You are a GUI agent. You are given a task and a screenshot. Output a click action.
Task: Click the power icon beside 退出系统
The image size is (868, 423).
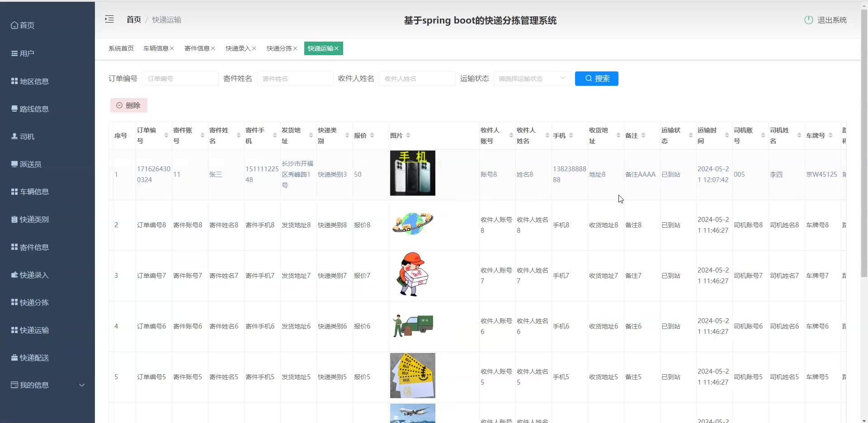click(809, 20)
